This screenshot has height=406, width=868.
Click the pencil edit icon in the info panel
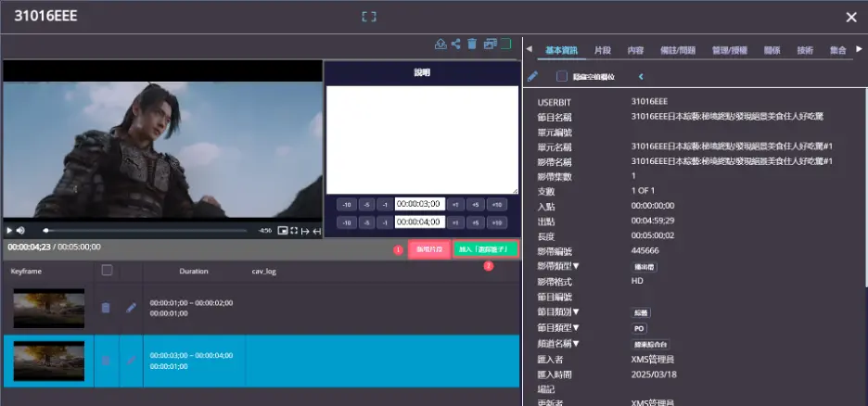pyautogui.click(x=532, y=77)
